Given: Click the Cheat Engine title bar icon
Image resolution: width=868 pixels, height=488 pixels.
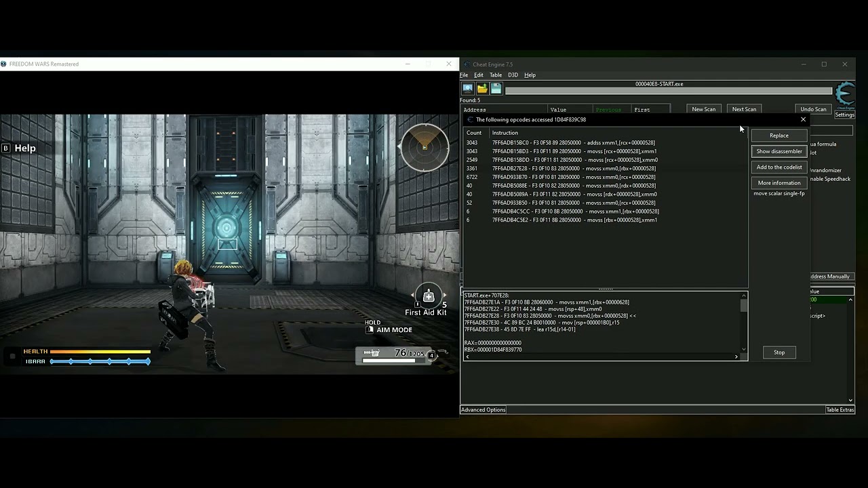Looking at the screenshot, I should coord(467,64).
